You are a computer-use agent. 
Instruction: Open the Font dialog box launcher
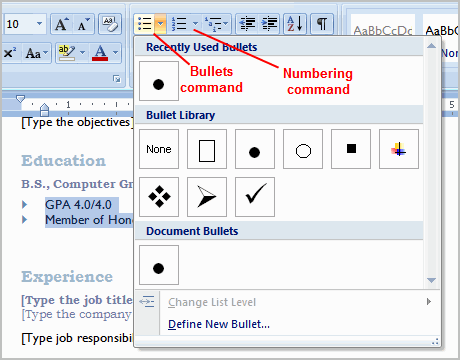[x=117, y=79]
